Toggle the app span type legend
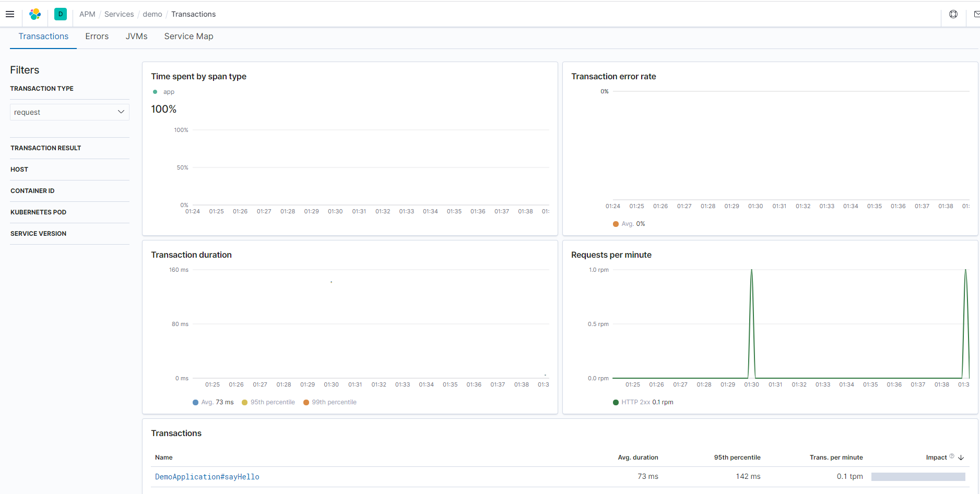980x494 pixels. point(164,92)
